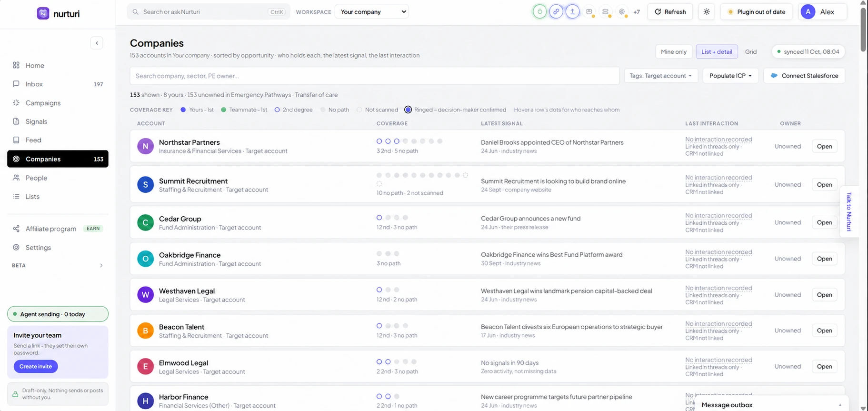Click the link chain icon in top bar
The image size is (868, 411).
coord(556,12)
